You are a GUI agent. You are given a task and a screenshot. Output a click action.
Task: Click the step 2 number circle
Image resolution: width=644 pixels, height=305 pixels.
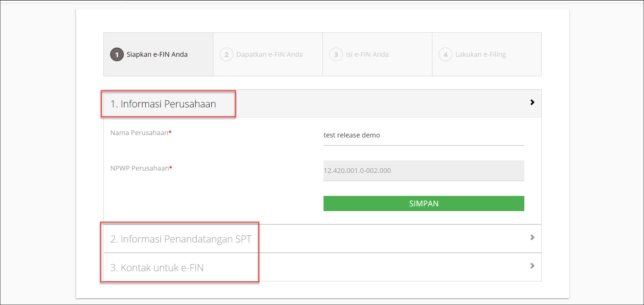point(226,54)
